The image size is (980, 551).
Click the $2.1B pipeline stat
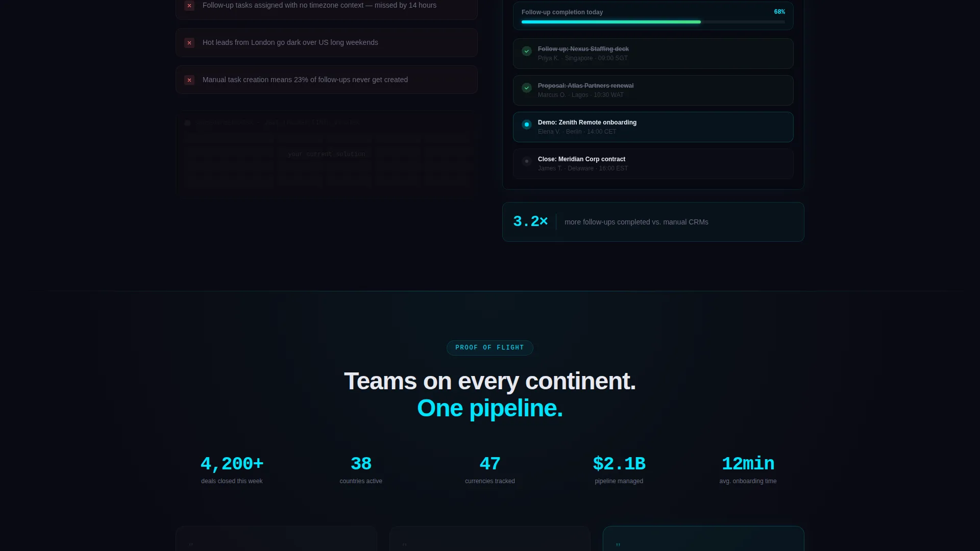coord(619,464)
